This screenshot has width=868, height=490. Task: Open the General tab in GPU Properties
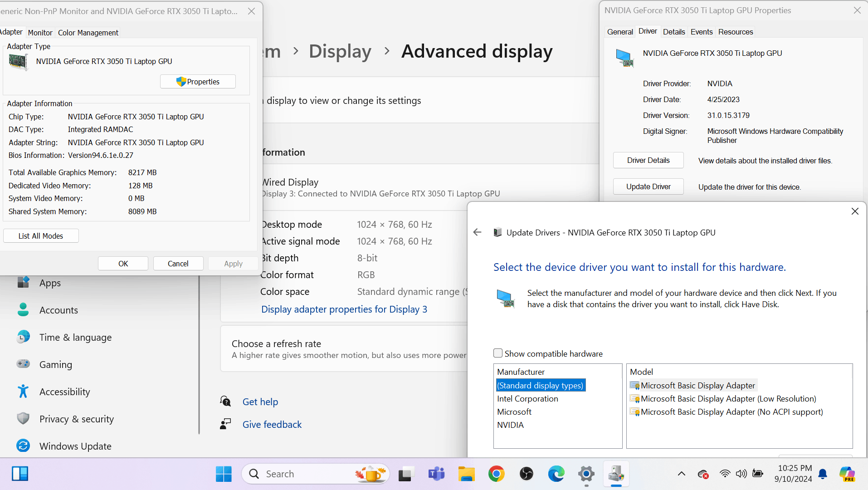click(620, 32)
